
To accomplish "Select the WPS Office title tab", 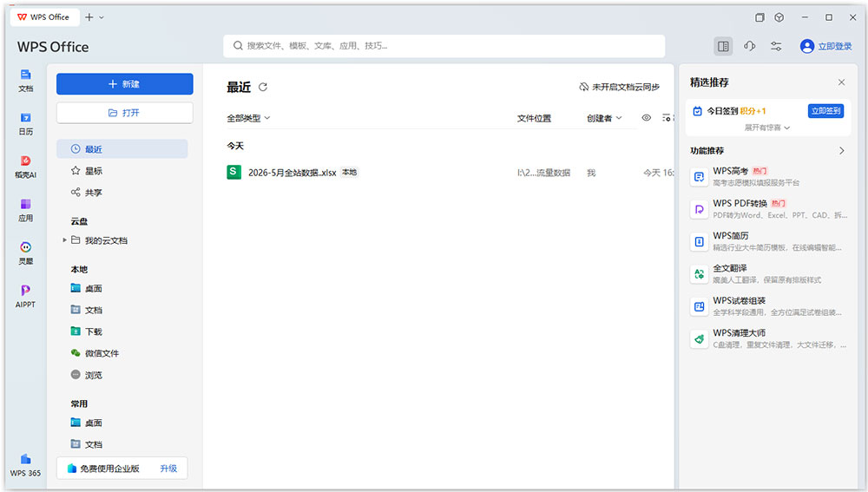I will 44,17.
